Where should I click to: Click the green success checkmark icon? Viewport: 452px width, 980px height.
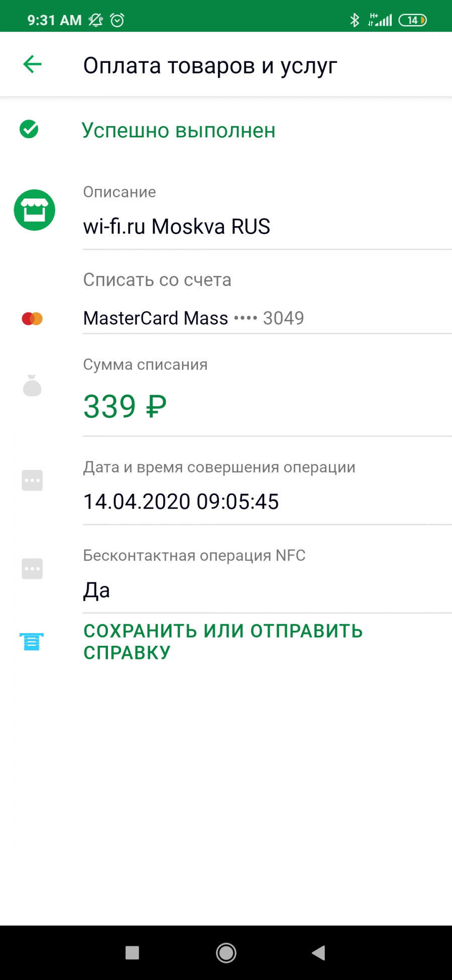coord(29,129)
